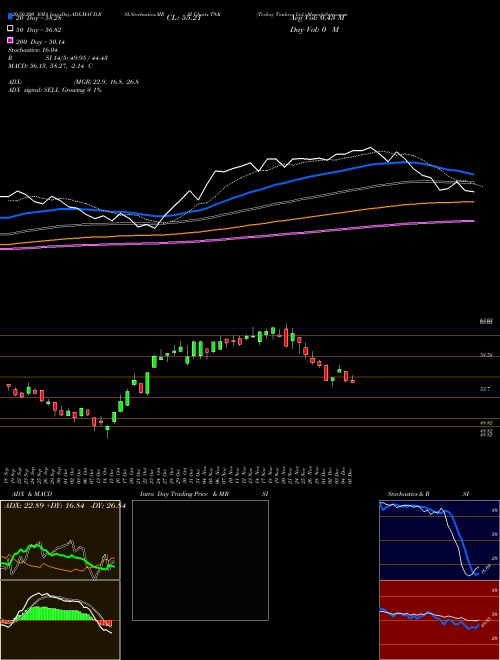Click the ADX indicator line chart thumbnail
Image resolution: width=500 pixels, height=660 pixels.
(60, 540)
